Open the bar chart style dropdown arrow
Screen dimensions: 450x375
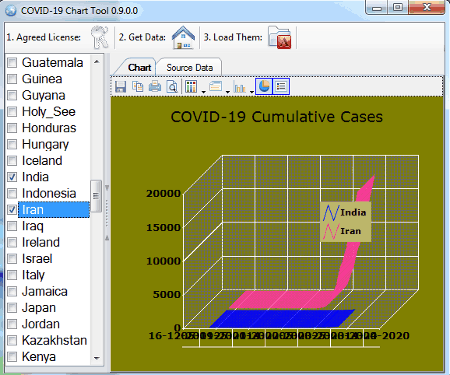coord(252,92)
